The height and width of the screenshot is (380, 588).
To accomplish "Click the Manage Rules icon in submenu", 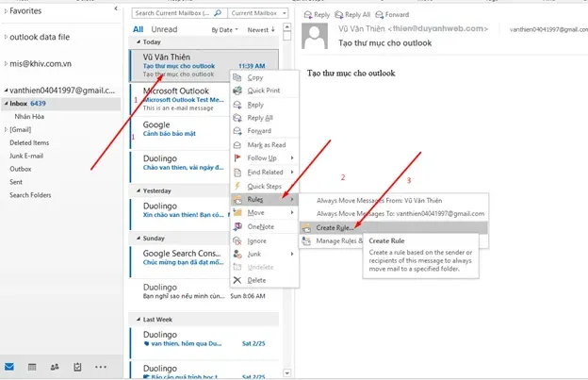I will 306,240.
